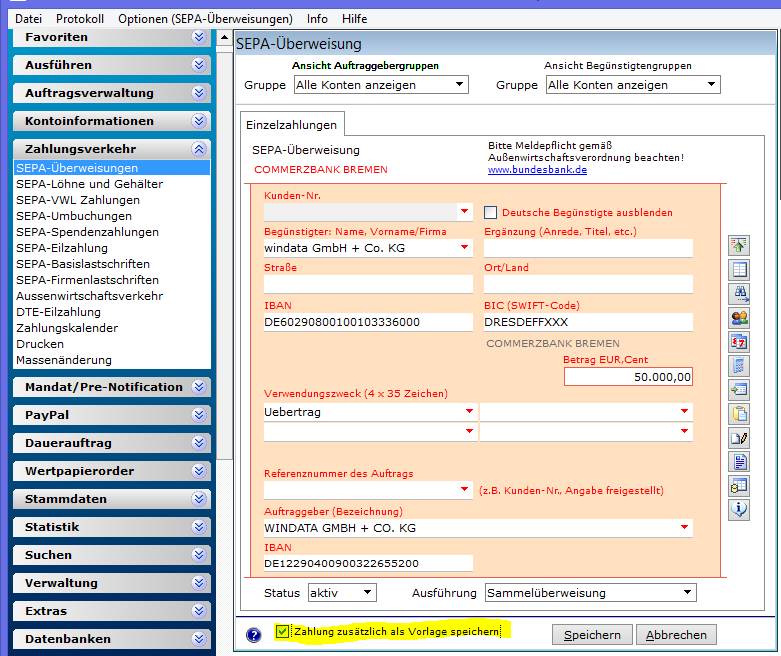The width and height of the screenshot is (781, 656).
Task: Expand the Stammdaten section chevron
Action: tap(199, 499)
